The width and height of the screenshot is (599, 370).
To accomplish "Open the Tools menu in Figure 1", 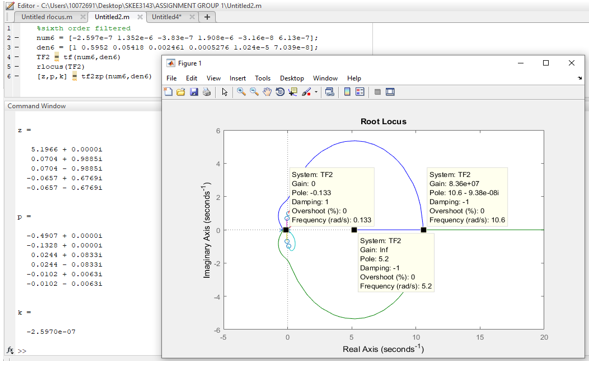I will 262,78.
